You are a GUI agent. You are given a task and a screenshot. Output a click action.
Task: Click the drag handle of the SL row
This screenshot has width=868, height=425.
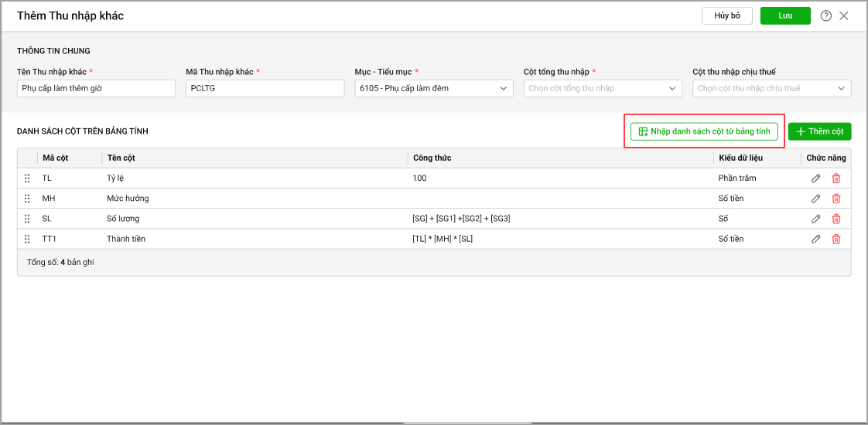pyautogui.click(x=27, y=219)
